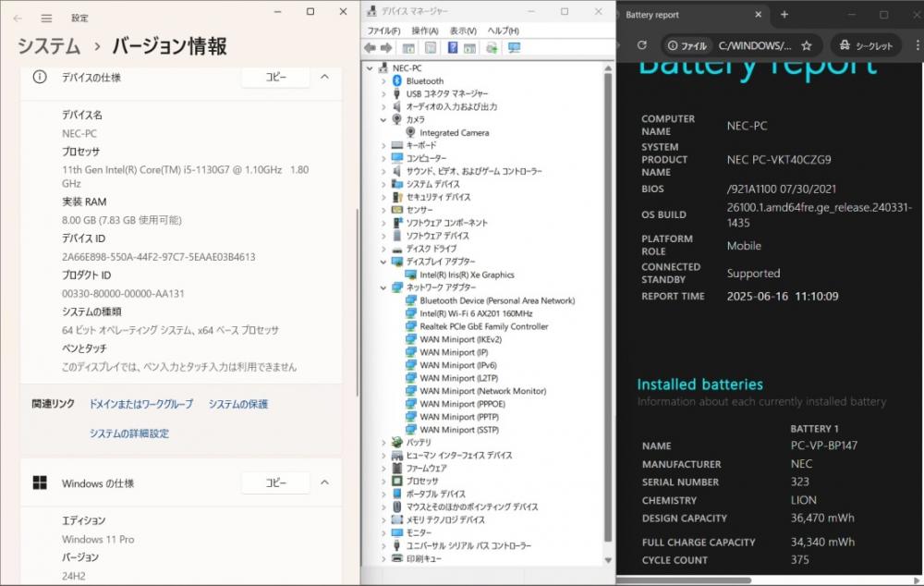
Task: Click the Battery report horizontal scrollbar
Action: (x=684, y=580)
